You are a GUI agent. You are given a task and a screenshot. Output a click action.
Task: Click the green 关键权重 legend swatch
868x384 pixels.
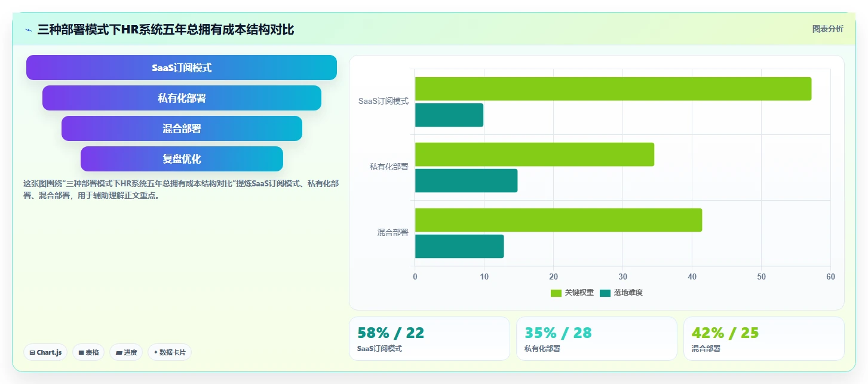pyautogui.click(x=556, y=293)
